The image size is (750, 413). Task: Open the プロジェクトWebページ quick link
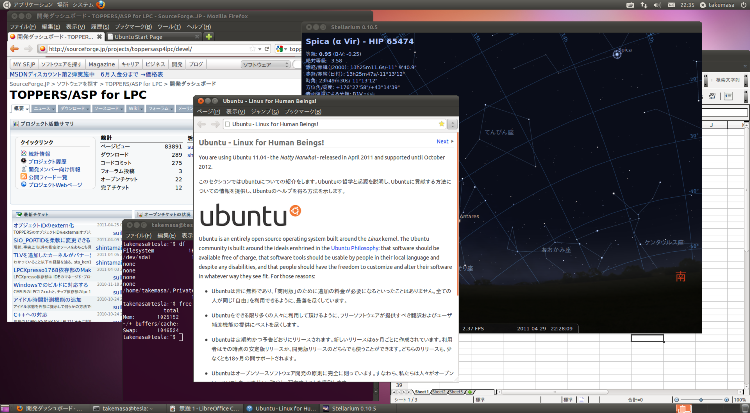[55, 185]
